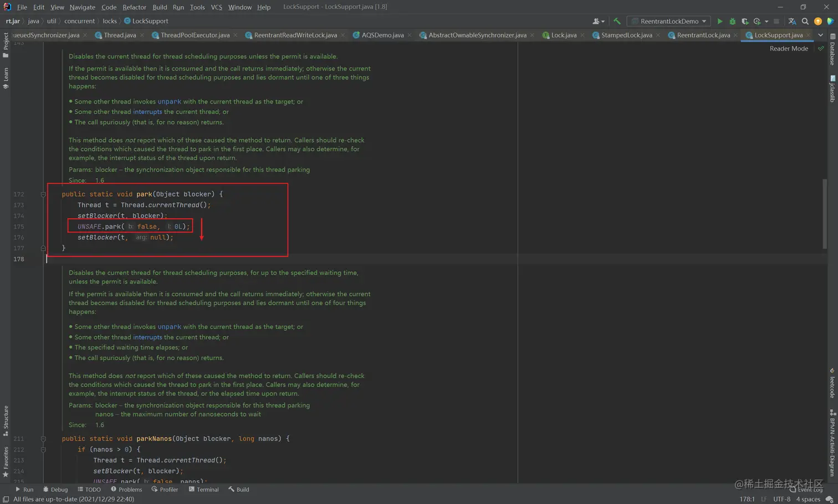Open the Build menu
Screen dimensions: 838x504
160,7
